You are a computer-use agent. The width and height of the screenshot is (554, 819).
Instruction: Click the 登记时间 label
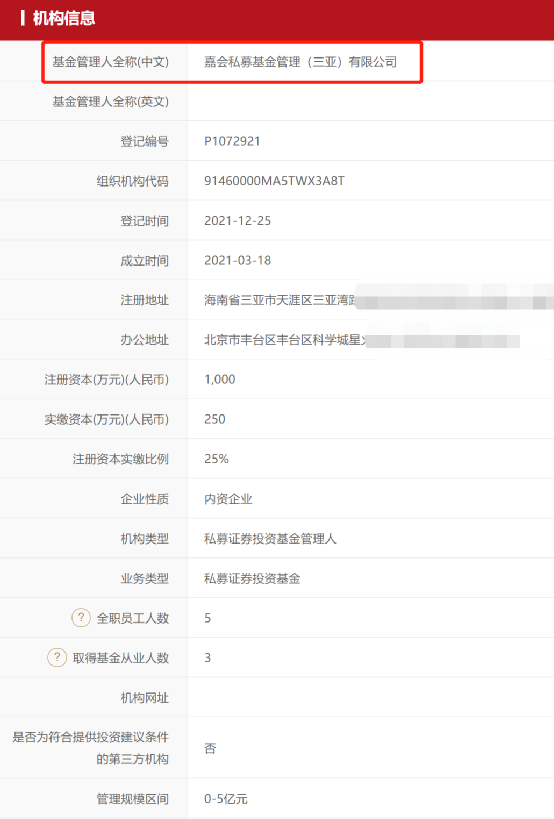click(145, 221)
